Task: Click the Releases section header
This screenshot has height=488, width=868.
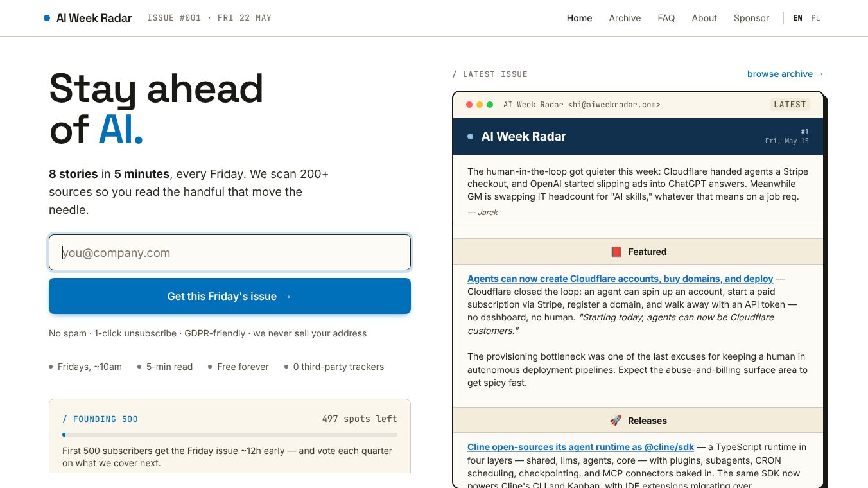Action: coord(638,421)
